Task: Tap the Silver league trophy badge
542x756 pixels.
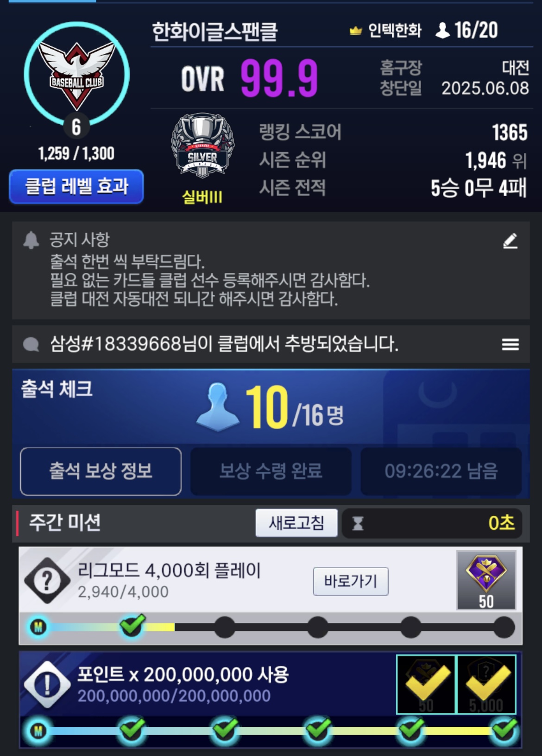Action: tap(202, 146)
